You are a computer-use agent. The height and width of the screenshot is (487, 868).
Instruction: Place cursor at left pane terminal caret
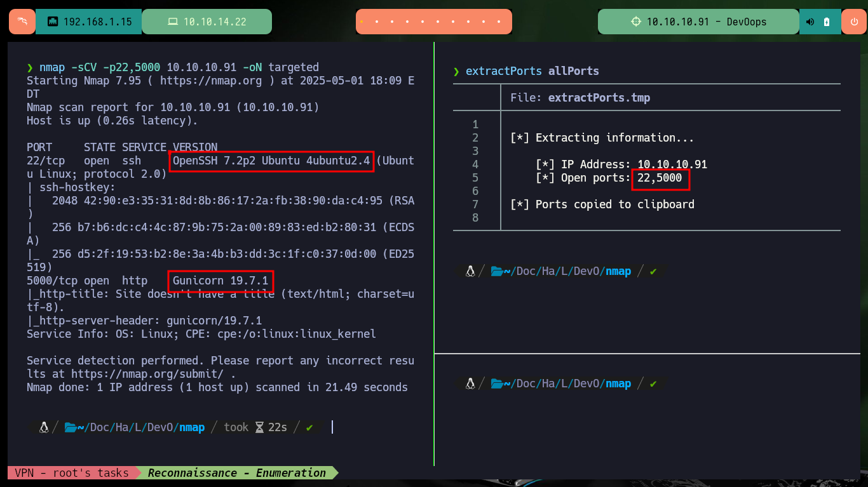pyautogui.click(x=332, y=427)
